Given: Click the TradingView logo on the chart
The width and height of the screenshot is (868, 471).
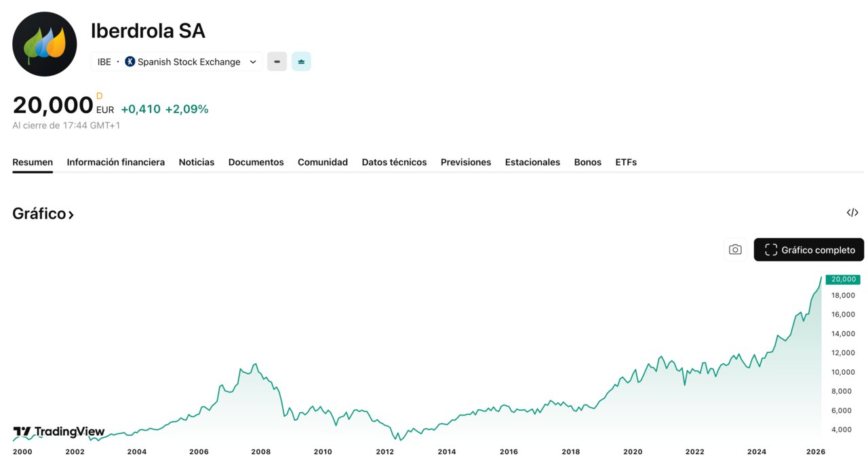Looking at the screenshot, I should [x=58, y=432].
